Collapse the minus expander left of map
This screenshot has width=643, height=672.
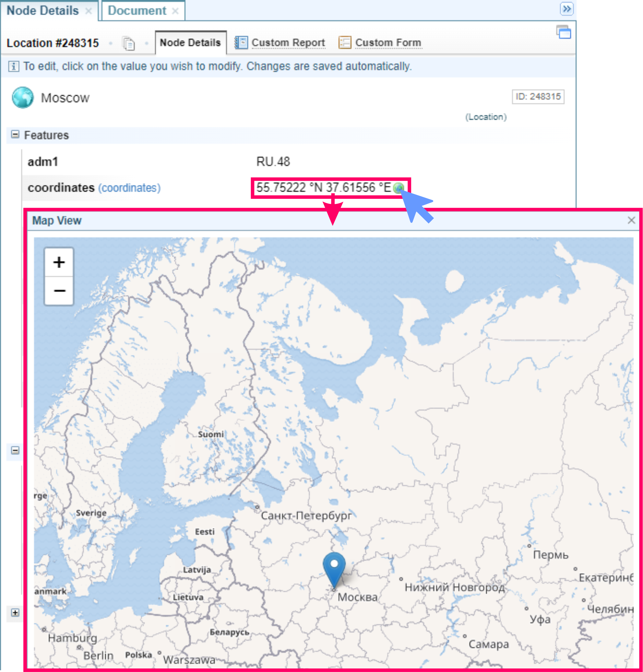[x=15, y=450]
